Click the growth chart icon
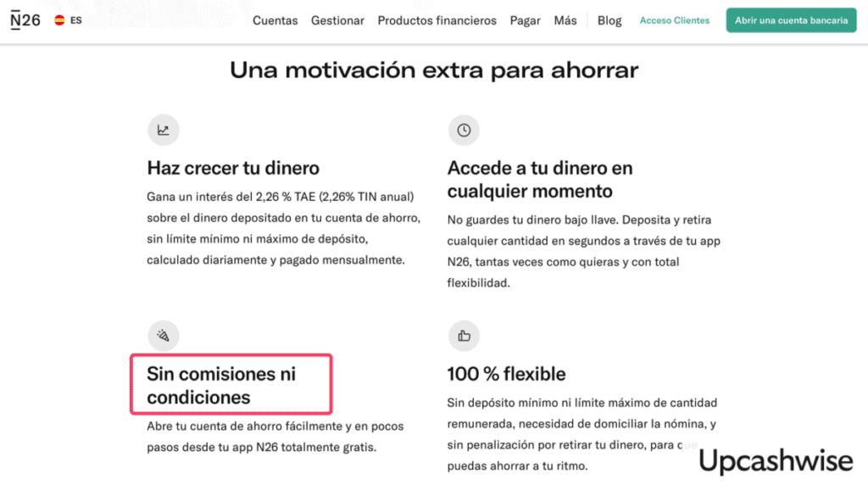The width and height of the screenshot is (868, 491). pyautogui.click(x=164, y=130)
